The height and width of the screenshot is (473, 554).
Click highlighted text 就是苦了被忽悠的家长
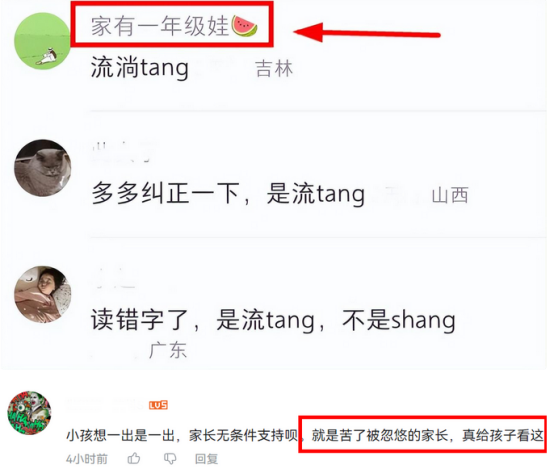coord(380,435)
